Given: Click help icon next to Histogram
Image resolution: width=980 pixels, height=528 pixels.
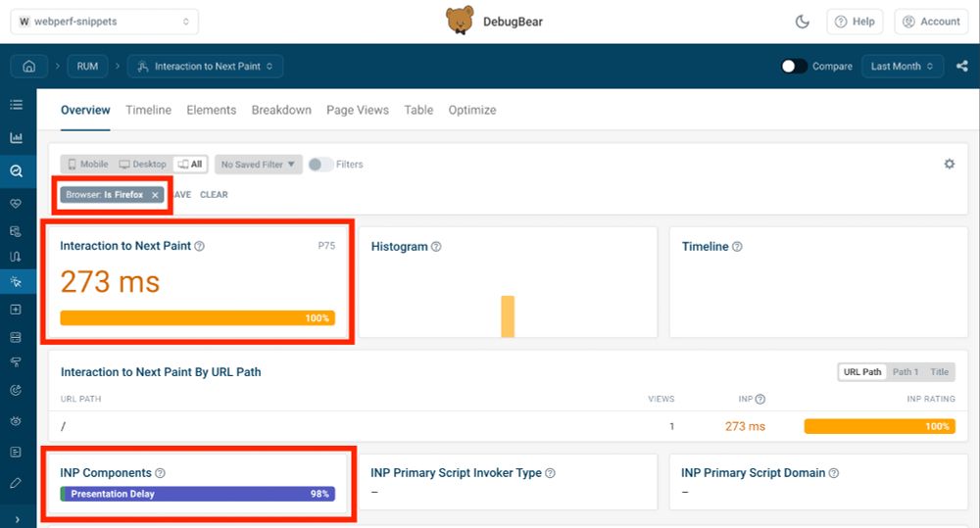Looking at the screenshot, I should (436, 247).
